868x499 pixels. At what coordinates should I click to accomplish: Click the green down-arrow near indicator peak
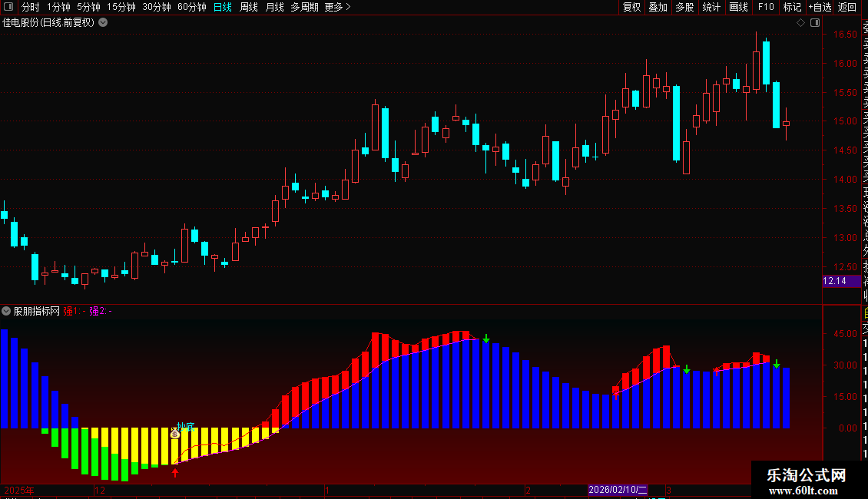tap(486, 339)
